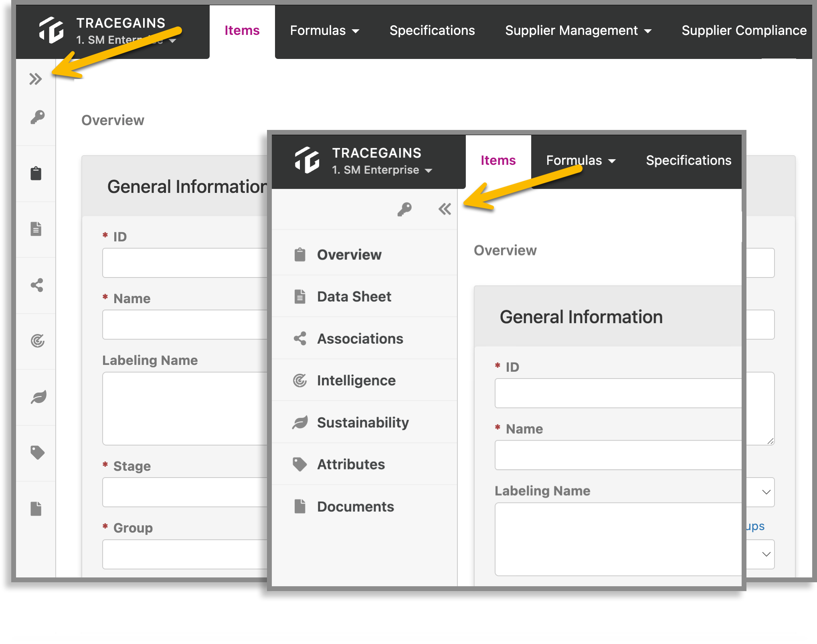The height and width of the screenshot is (644, 817).
Task: Expand the collapsed sidebar with double chevron
Action: 35,79
